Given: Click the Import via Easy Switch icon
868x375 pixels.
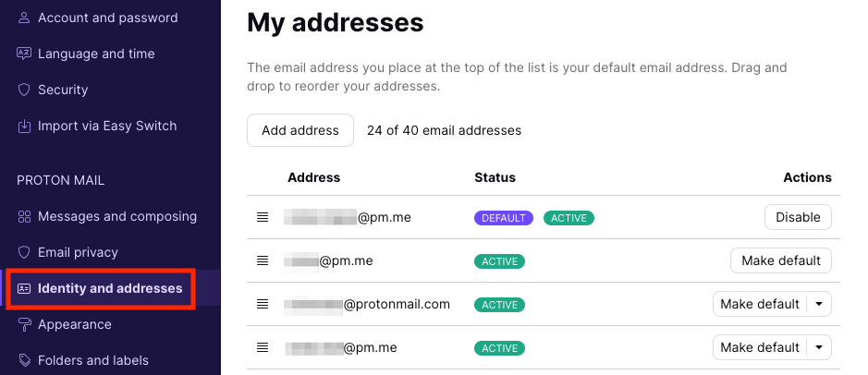Looking at the screenshot, I should 25,126.
